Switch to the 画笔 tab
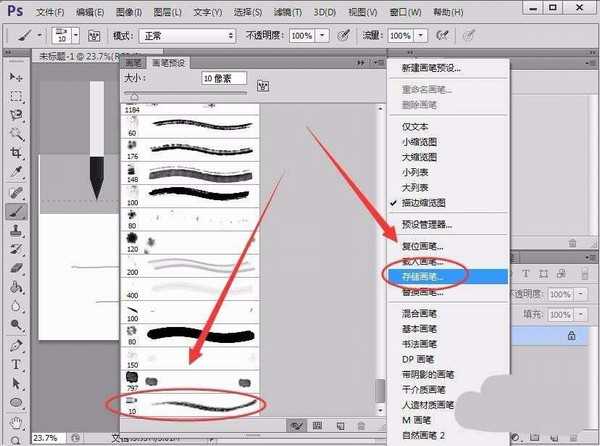 [134, 62]
